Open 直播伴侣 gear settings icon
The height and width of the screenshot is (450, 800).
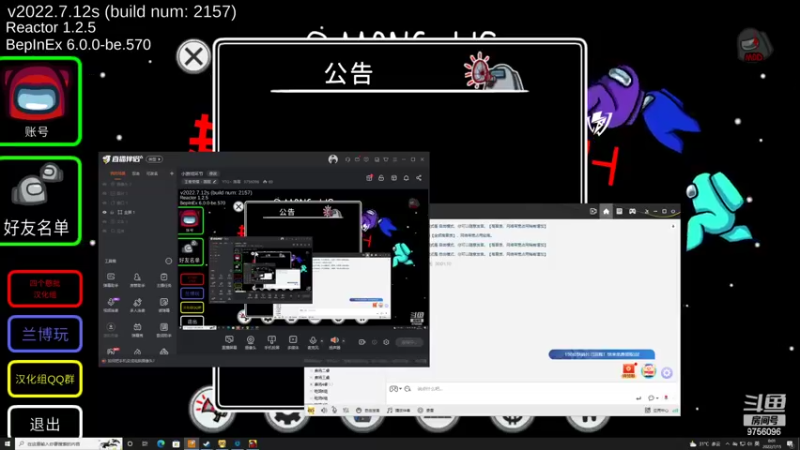pos(386,342)
